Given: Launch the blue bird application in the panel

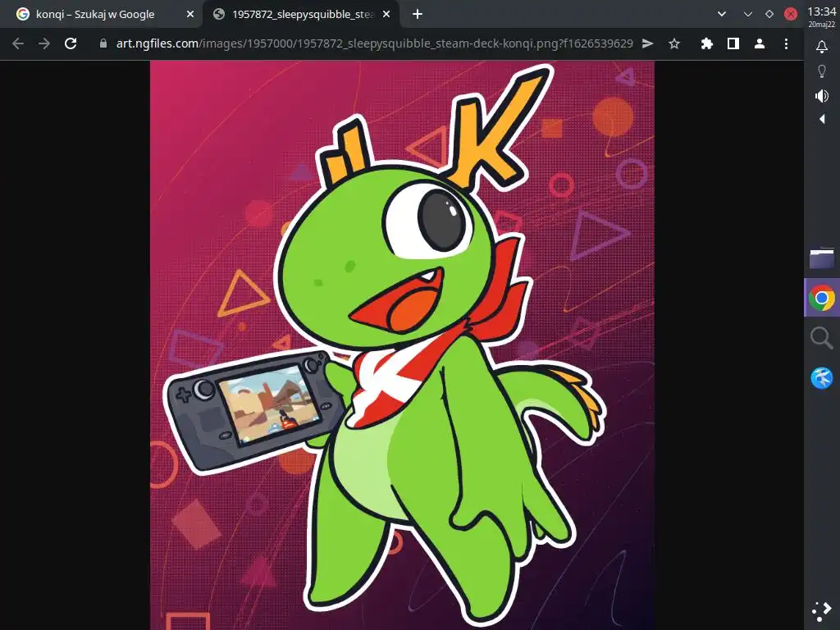Looking at the screenshot, I should pos(822,377).
